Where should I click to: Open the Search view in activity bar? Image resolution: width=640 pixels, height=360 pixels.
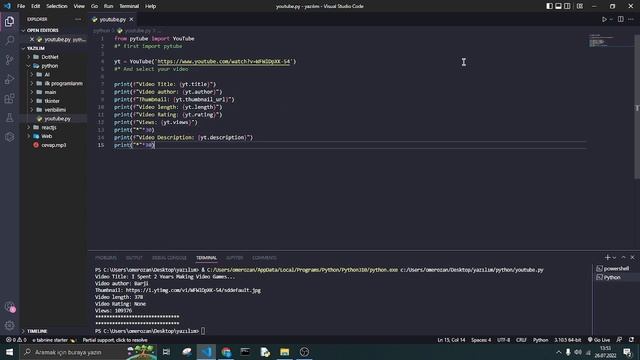9,40
